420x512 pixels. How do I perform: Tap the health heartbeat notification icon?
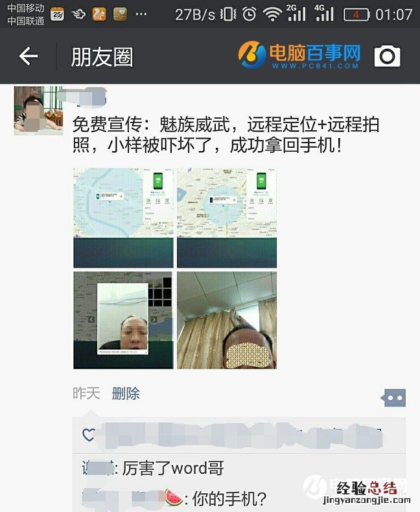[120, 14]
